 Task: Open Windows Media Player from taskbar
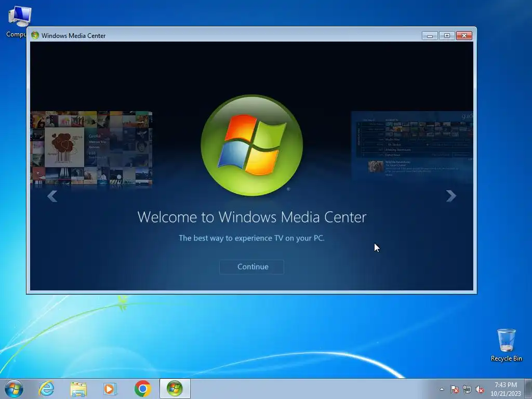110,389
